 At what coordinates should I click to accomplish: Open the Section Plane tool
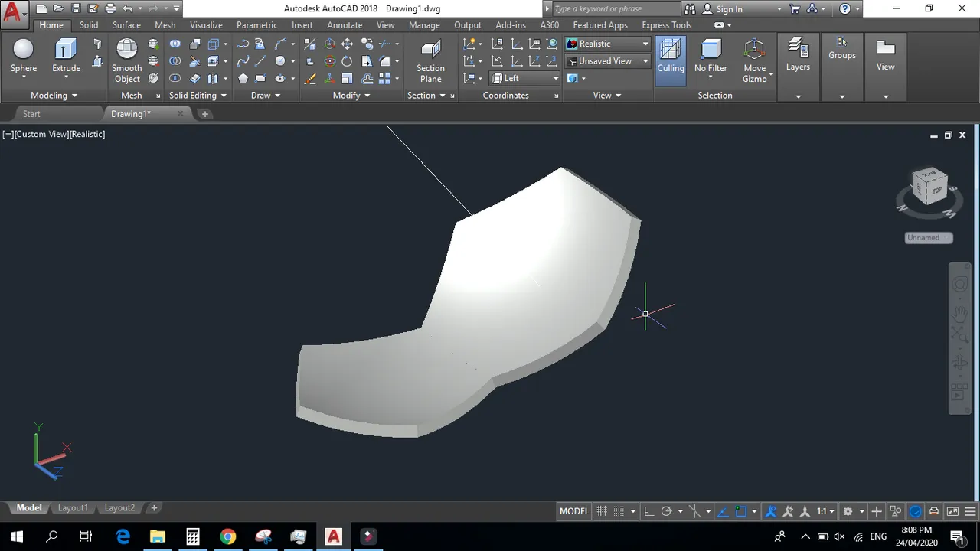point(430,60)
